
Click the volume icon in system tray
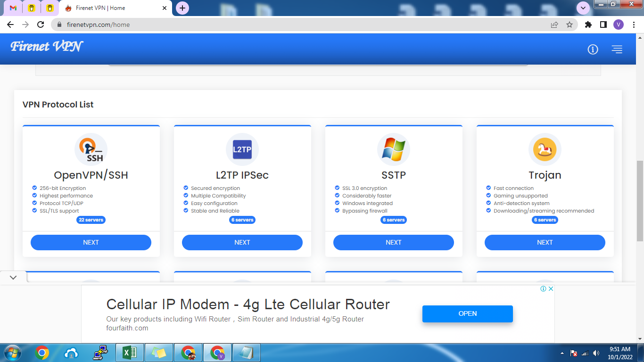(596, 353)
